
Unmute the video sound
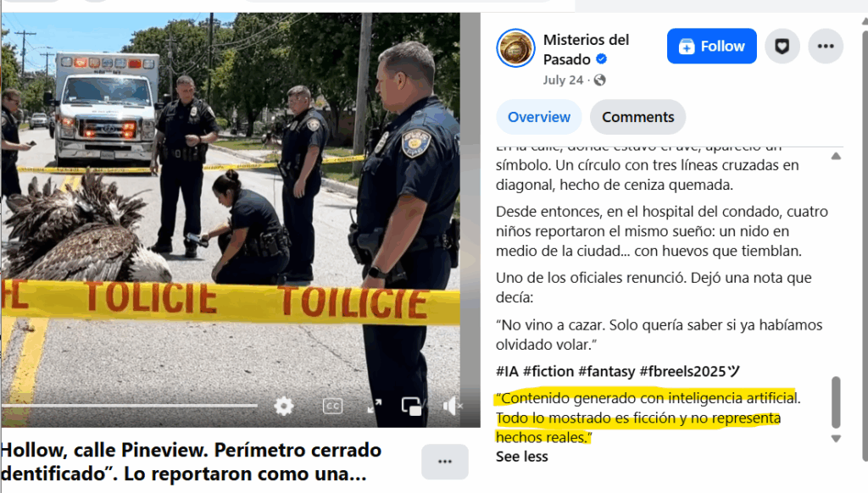pyautogui.click(x=453, y=406)
